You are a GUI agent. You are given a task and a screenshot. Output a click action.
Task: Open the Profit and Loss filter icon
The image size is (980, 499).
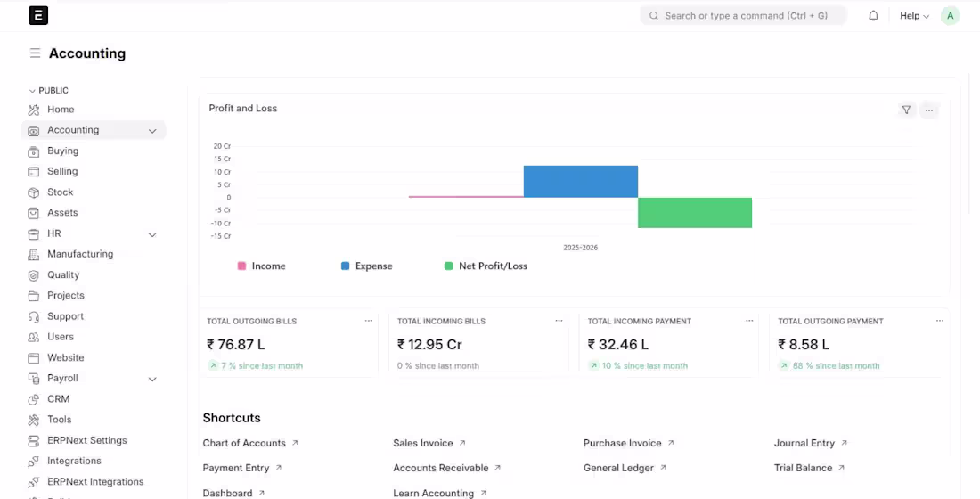click(906, 110)
